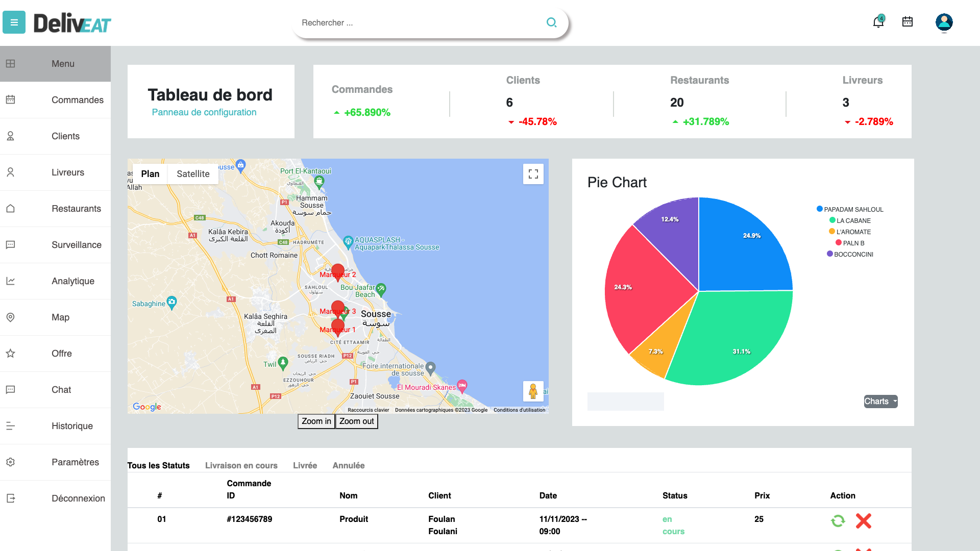Click the Street View pegman icon
The height and width of the screenshot is (551, 980).
coord(533,391)
